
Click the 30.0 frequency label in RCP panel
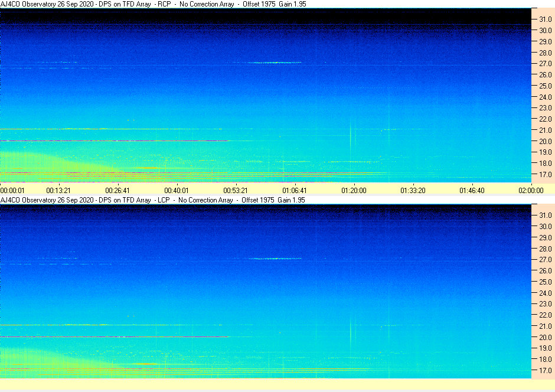[546, 31]
